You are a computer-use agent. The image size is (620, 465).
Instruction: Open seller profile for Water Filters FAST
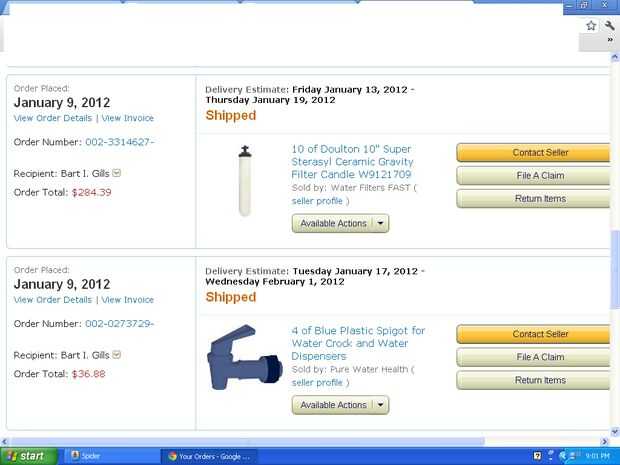pyautogui.click(x=317, y=201)
